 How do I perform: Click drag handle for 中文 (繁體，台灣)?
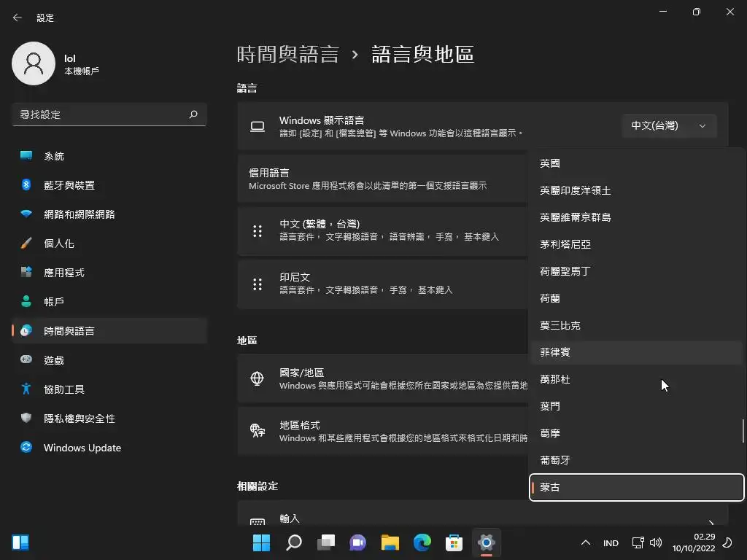point(258,231)
